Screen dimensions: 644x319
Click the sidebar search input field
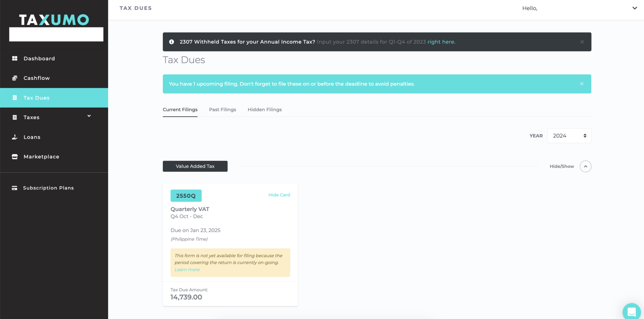[x=56, y=34]
